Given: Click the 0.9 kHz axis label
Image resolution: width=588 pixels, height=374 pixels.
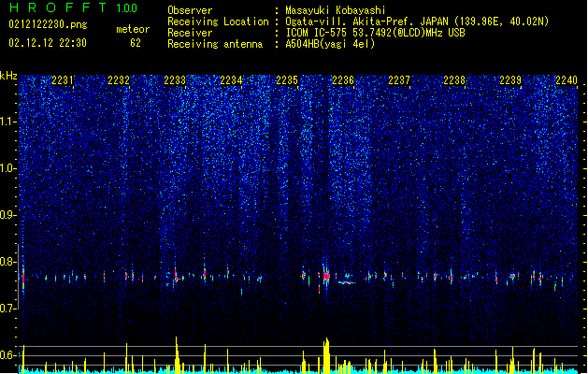Looking at the screenshot, I should 8,215.
